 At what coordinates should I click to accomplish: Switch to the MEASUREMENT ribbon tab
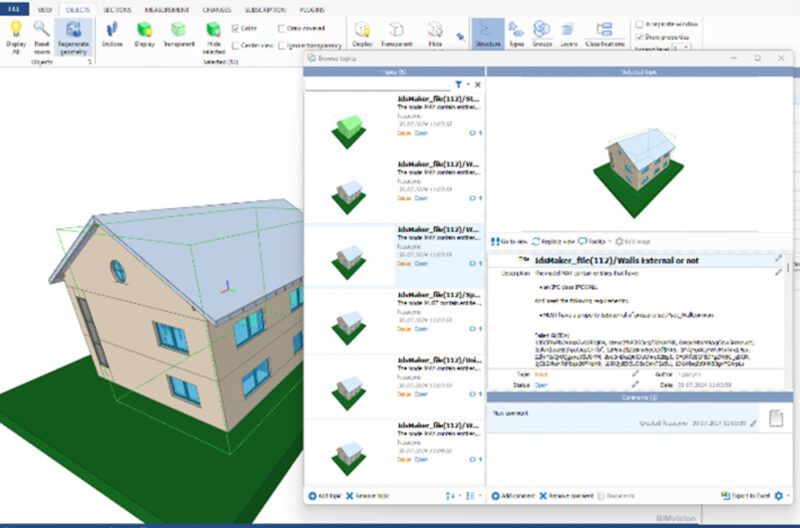click(x=167, y=10)
